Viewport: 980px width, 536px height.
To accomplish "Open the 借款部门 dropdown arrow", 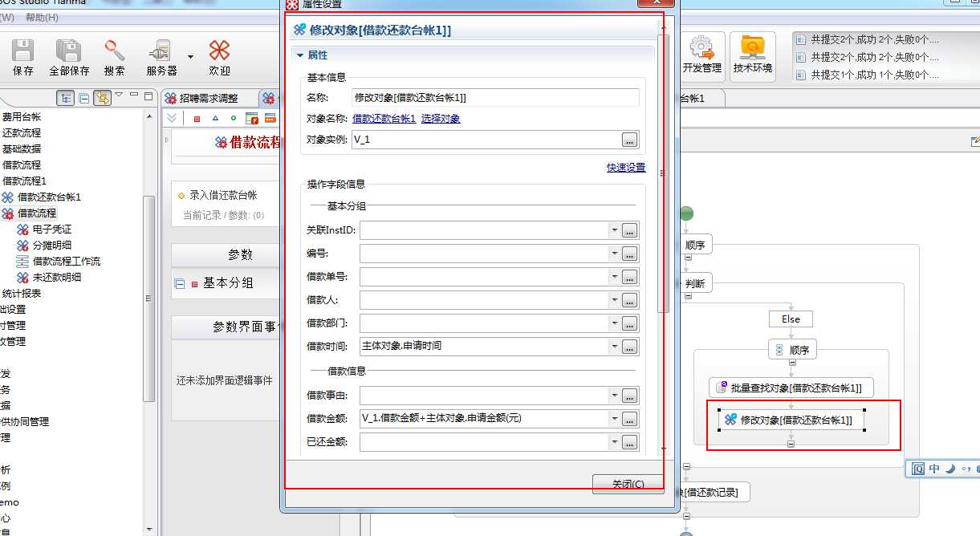I will pyautogui.click(x=615, y=323).
